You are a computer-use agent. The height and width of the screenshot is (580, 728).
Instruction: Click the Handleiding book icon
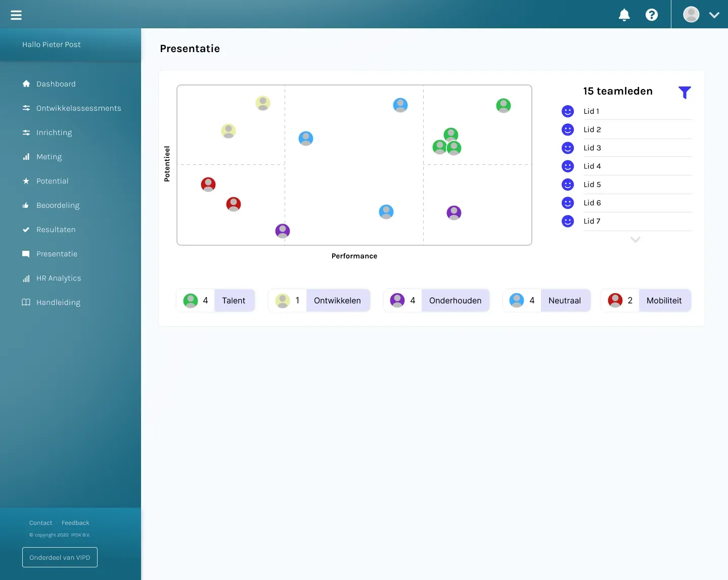[26, 302]
